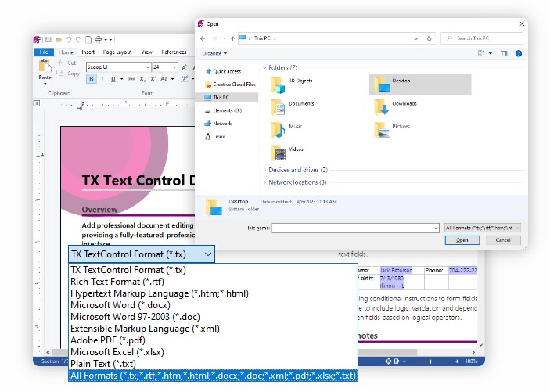
Task: Open address bar history dropdown in Open dialog
Action: pos(416,38)
